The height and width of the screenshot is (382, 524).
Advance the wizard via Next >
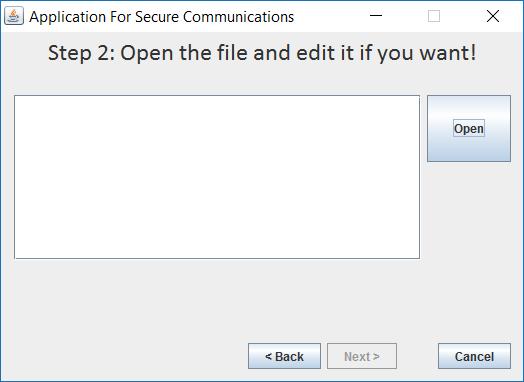pyautogui.click(x=362, y=356)
